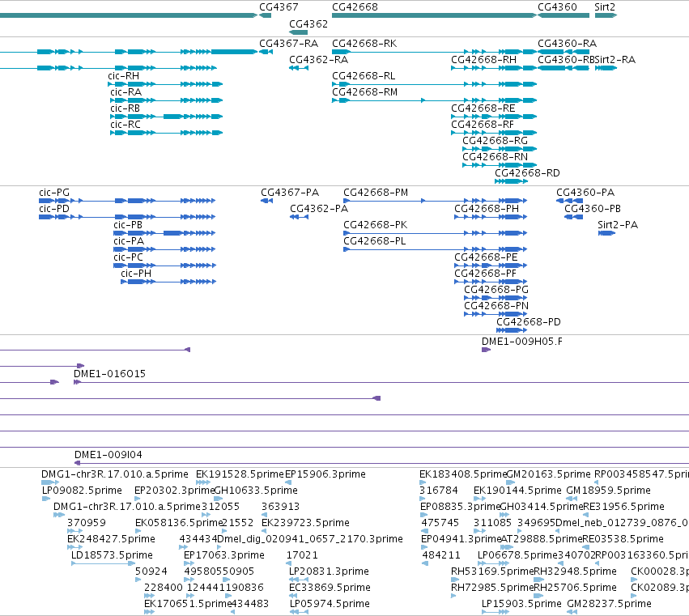The height and width of the screenshot is (616, 689).
Task: Select transcript cic-RC
Action: click(125, 125)
